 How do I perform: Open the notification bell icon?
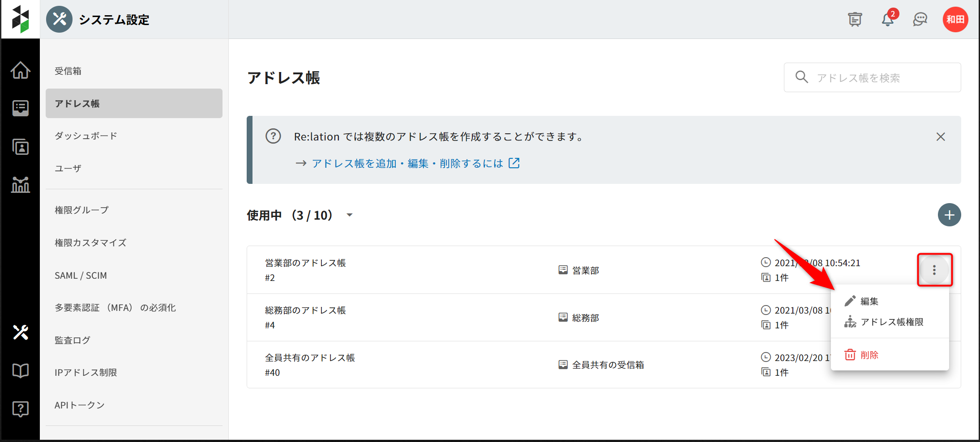pyautogui.click(x=887, y=20)
